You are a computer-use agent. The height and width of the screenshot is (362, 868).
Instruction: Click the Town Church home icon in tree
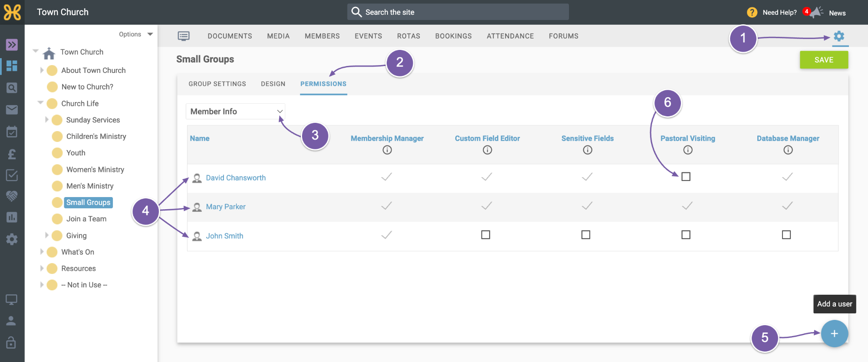coord(49,53)
